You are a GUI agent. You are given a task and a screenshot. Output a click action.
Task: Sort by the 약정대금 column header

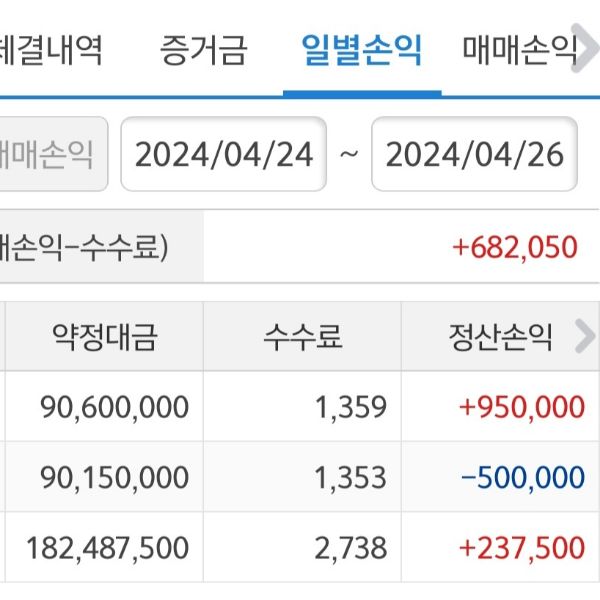click(105, 338)
